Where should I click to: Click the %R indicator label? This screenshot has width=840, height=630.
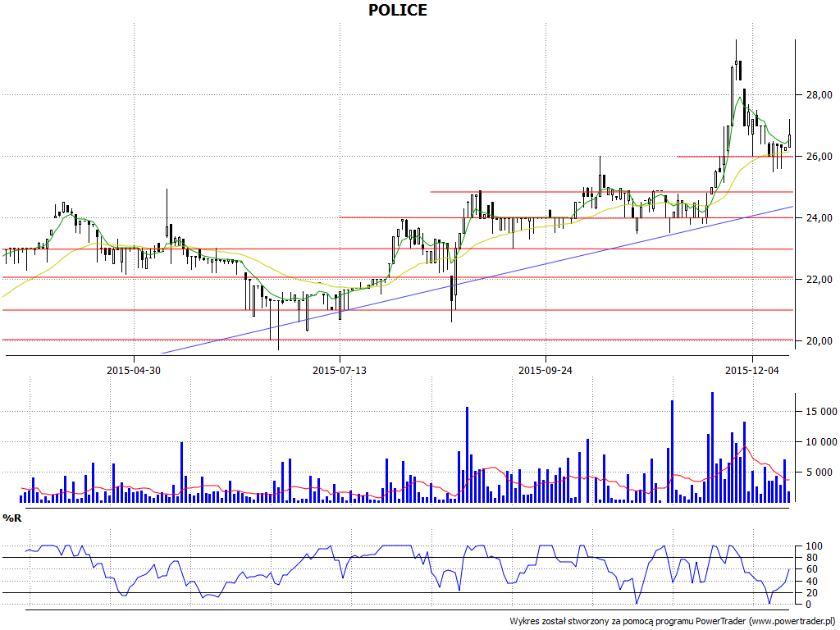coord(11,518)
